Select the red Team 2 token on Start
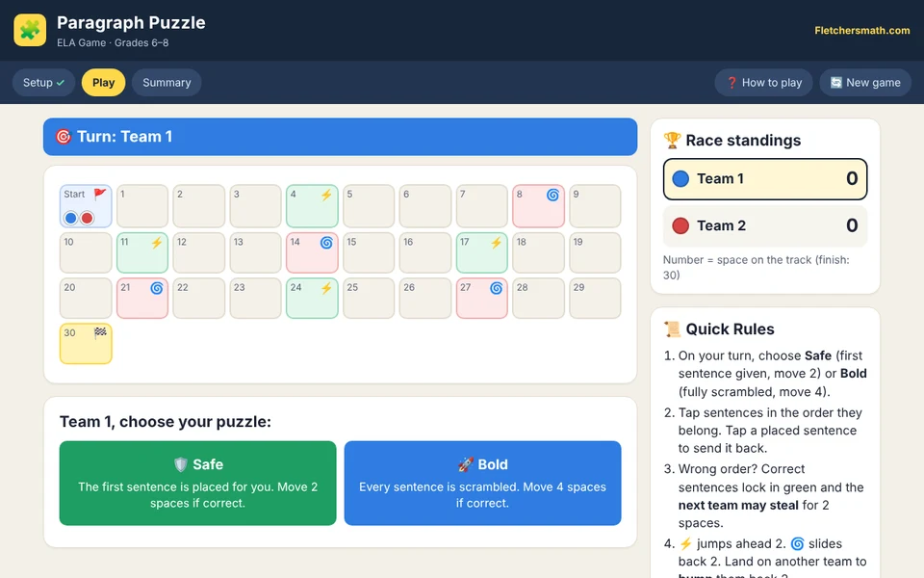The image size is (924, 578). tap(88, 218)
